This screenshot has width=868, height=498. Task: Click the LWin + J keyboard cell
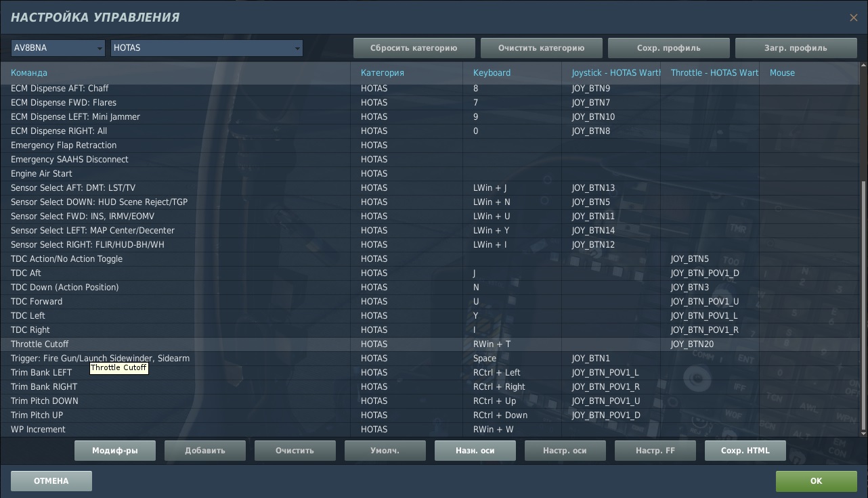512,188
